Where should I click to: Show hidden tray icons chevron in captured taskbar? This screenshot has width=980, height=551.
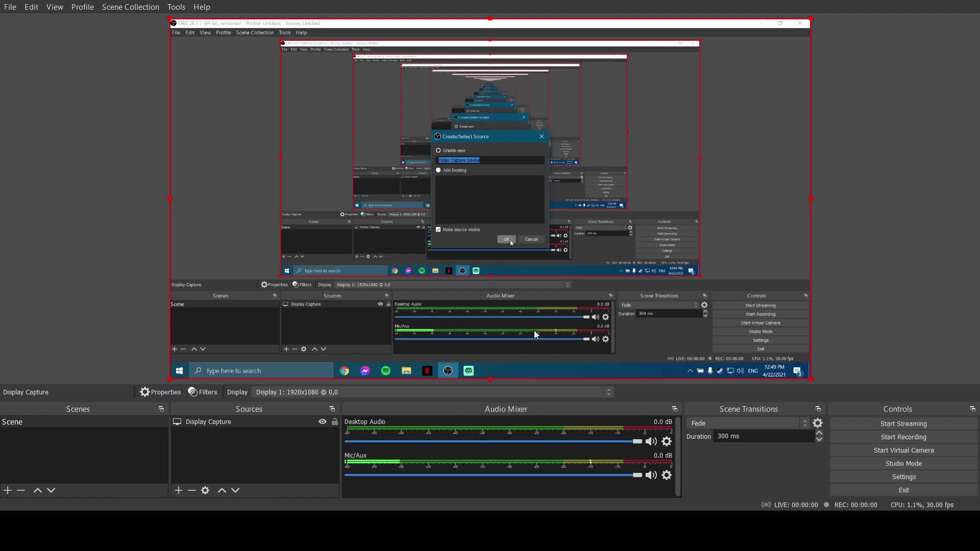pos(690,371)
